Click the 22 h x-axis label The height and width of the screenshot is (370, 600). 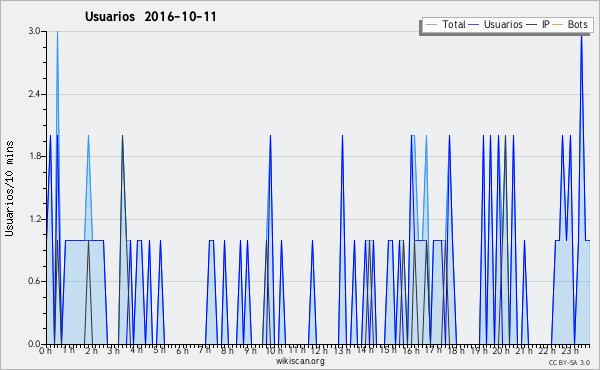click(x=547, y=351)
